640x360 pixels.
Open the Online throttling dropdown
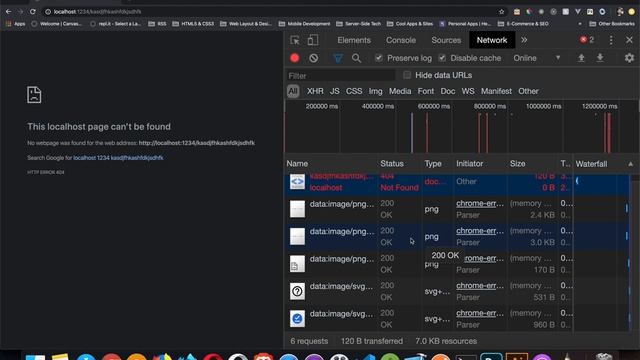pos(537,58)
